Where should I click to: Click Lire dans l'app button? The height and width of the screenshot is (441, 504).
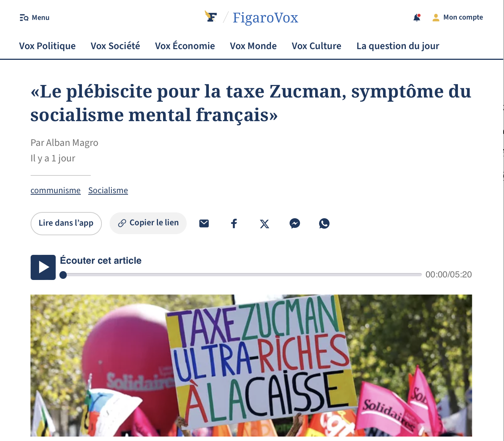click(x=66, y=223)
